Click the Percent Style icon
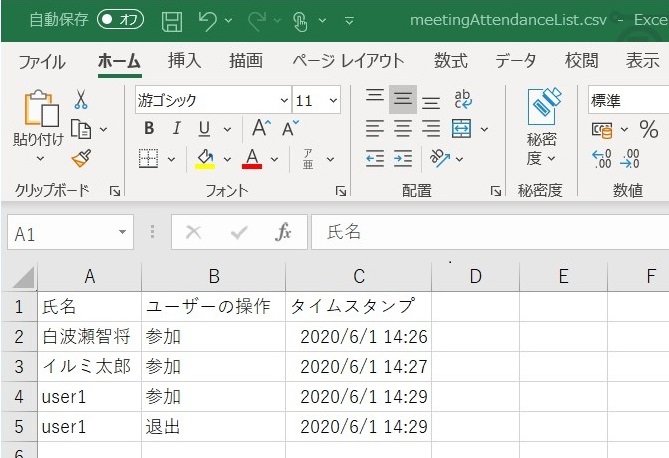The height and width of the screenshot is (458, 669). [x=648, y=128]
